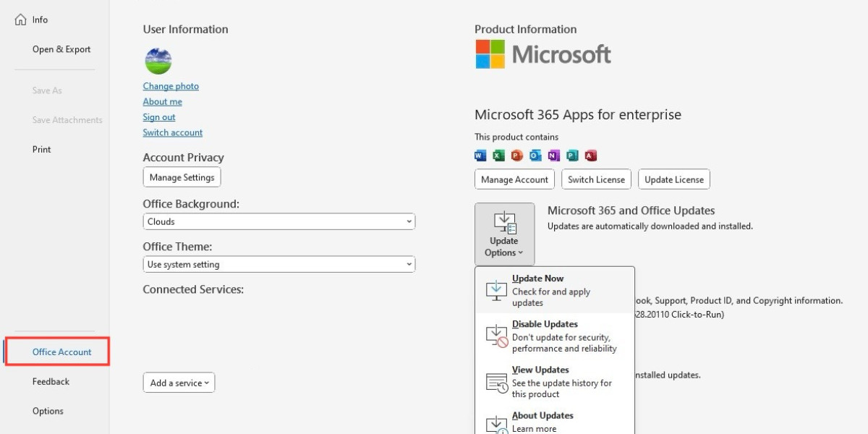Pick View Updates from the menu
This screenshot has width=868, height=434.
tap(554, 382)
